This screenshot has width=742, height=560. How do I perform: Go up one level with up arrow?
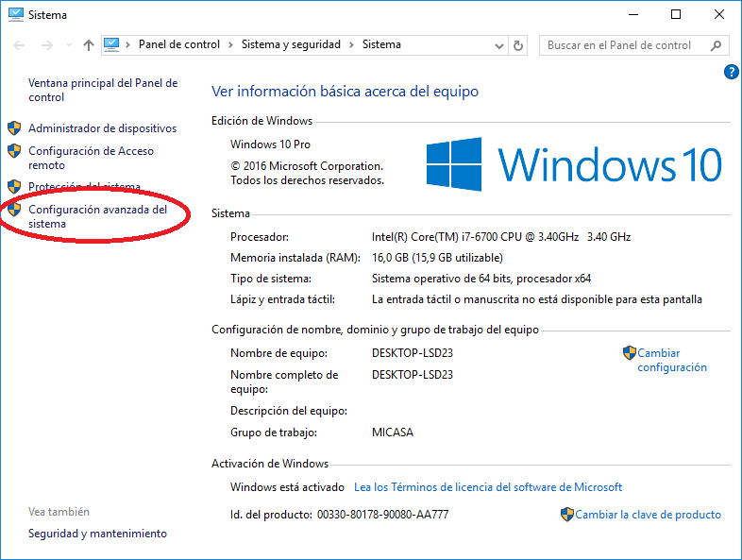click(88, 45)
